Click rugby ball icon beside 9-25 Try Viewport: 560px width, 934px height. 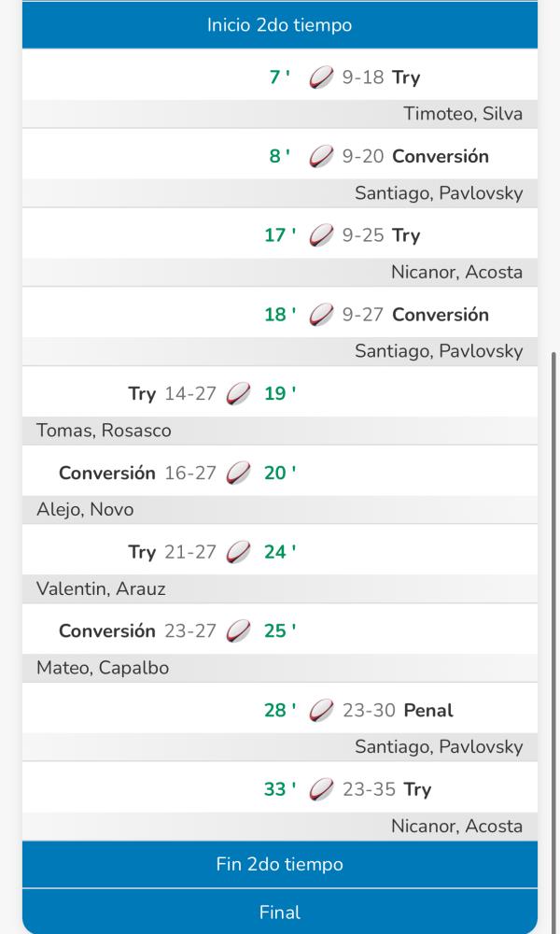pyautogui.click(x=321, y=235)
